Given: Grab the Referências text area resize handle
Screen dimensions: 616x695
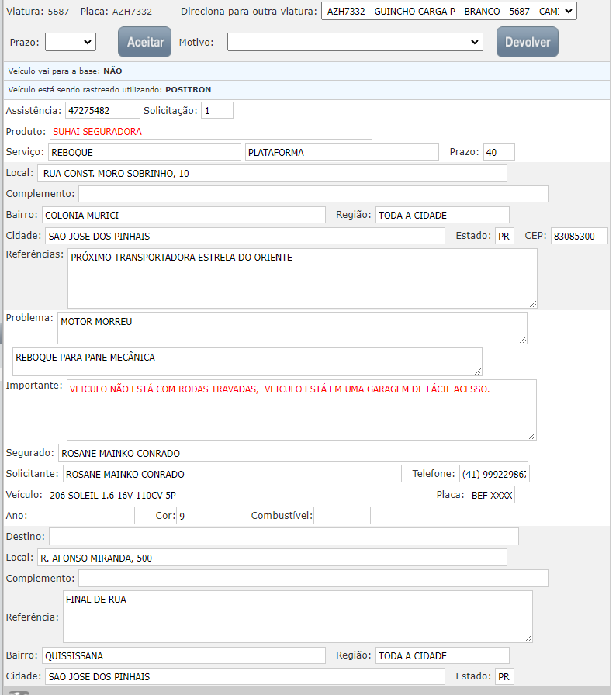Looking at the screenshot, I should tap(532, 303).
